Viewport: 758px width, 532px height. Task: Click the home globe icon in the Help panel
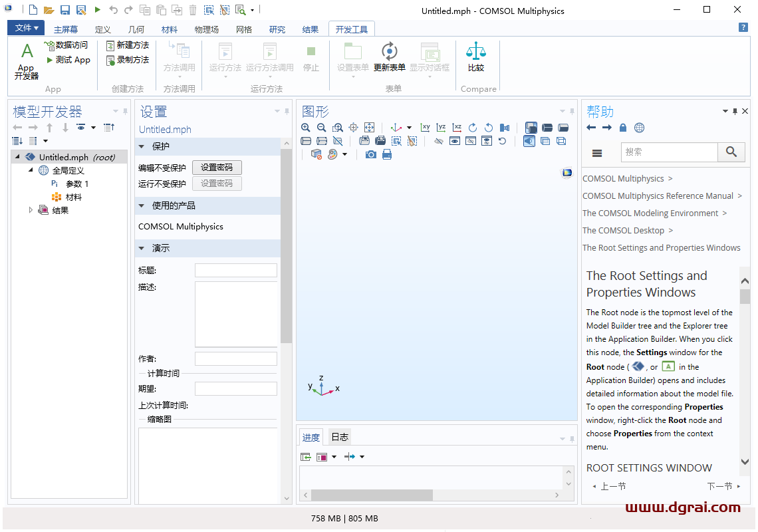pos(639,128)
